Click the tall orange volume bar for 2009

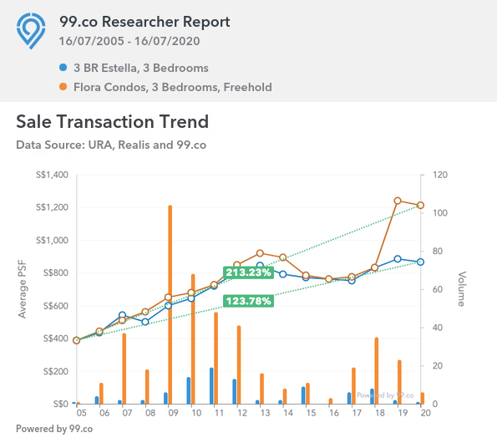(x=170, y=305)
